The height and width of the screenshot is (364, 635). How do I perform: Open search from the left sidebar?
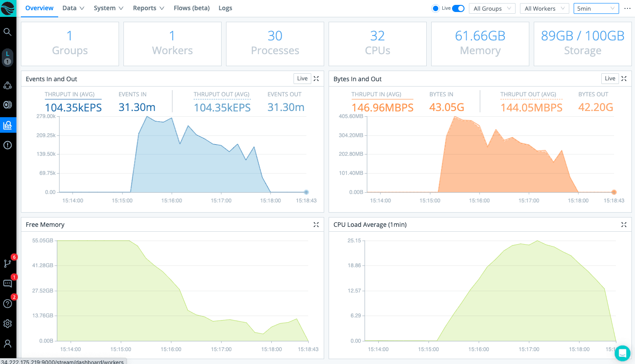click(8, 32)
